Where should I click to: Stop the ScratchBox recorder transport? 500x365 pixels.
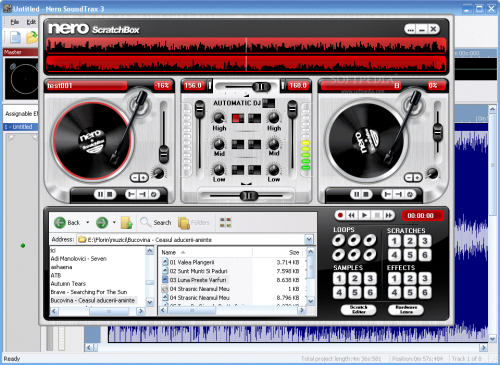(x=377, y=215)
